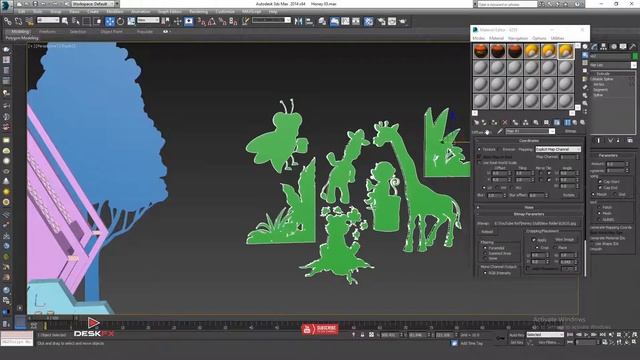Viewport: 640px width, 360px height.
Task: Open the Selected key filter dropdown
Action: (x=545, y=335)
